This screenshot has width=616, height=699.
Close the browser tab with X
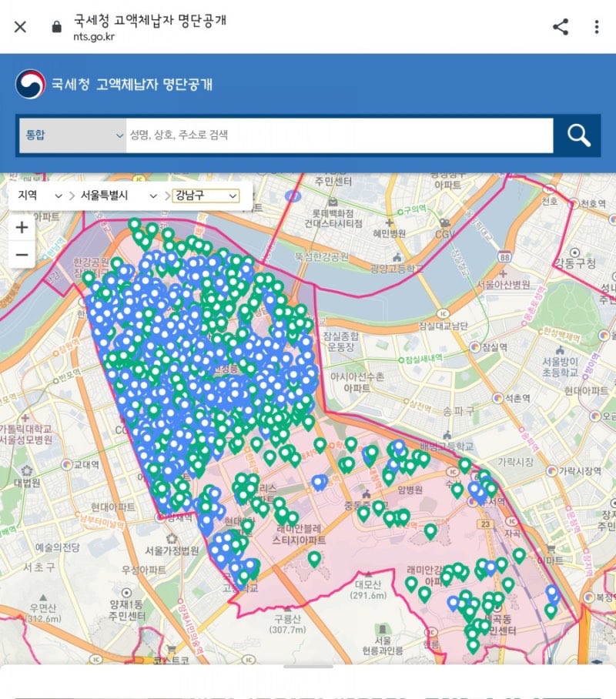coord(20,27)
